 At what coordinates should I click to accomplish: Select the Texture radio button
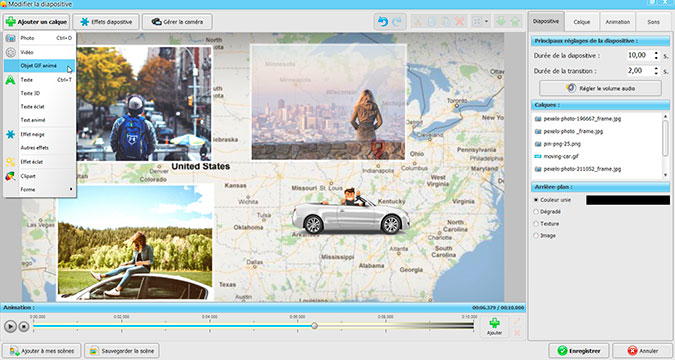[536, 224]
